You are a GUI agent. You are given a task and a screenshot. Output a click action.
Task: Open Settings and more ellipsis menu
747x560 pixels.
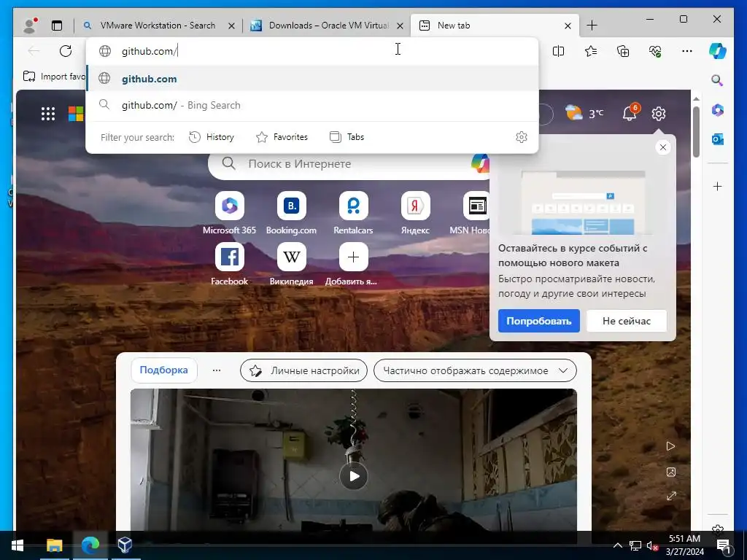[687, 51]
